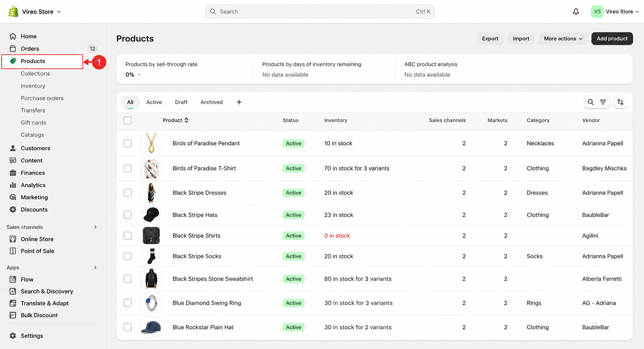The height and width of the screenshot is (349, 644).
Task: Go to Discounts in the sidebar
Action: (x=34, y=210)
